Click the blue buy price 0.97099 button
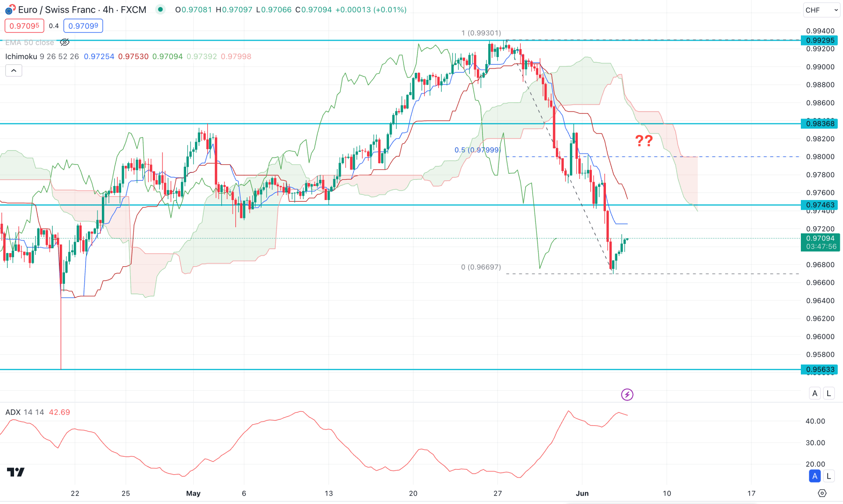Viewport: 843px width, 504px height. (83, 26)
